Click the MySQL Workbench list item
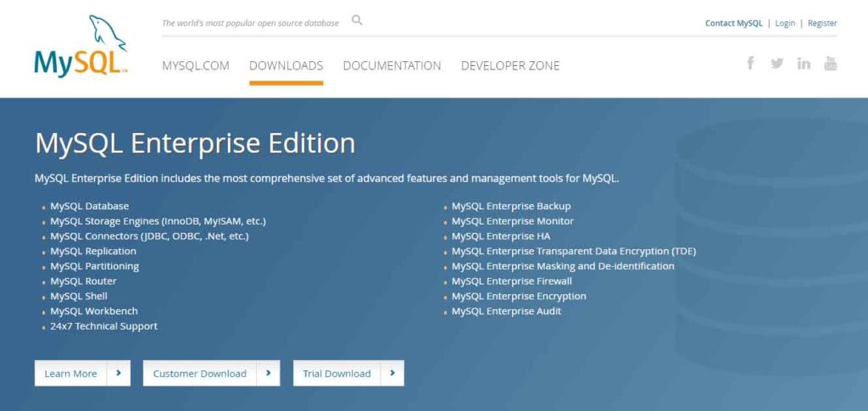 (x=94, y=311)
